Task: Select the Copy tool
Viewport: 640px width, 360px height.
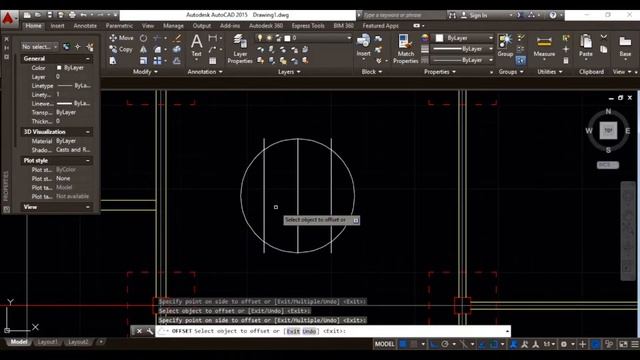Action: (121, 49)
